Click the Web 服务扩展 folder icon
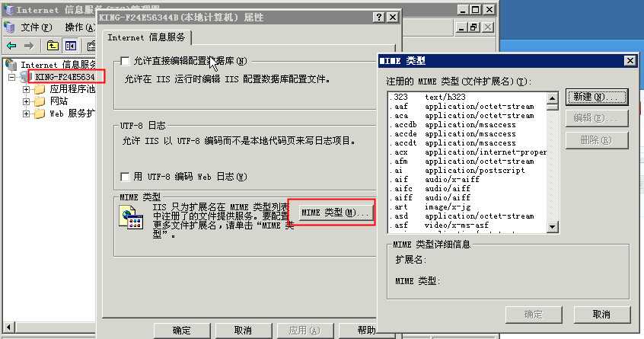The height and width of the screenshot is (339, 644). pos(40,114)
